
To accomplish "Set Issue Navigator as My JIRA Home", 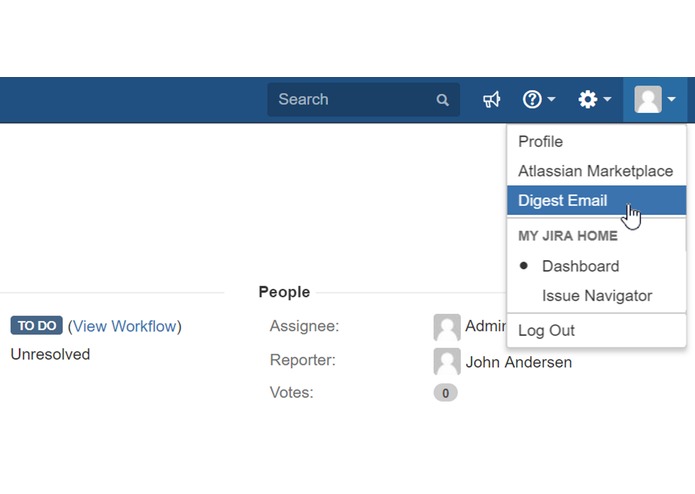I will point(597,296).
